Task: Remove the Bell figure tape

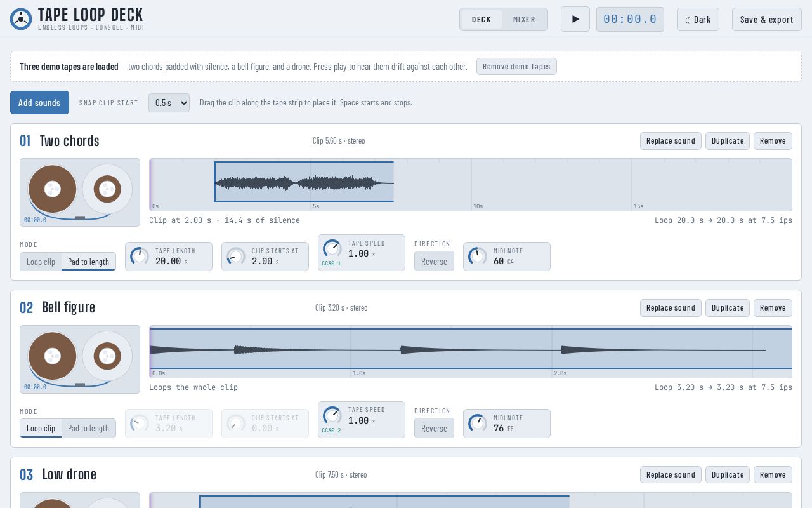Action: point(773,308)
